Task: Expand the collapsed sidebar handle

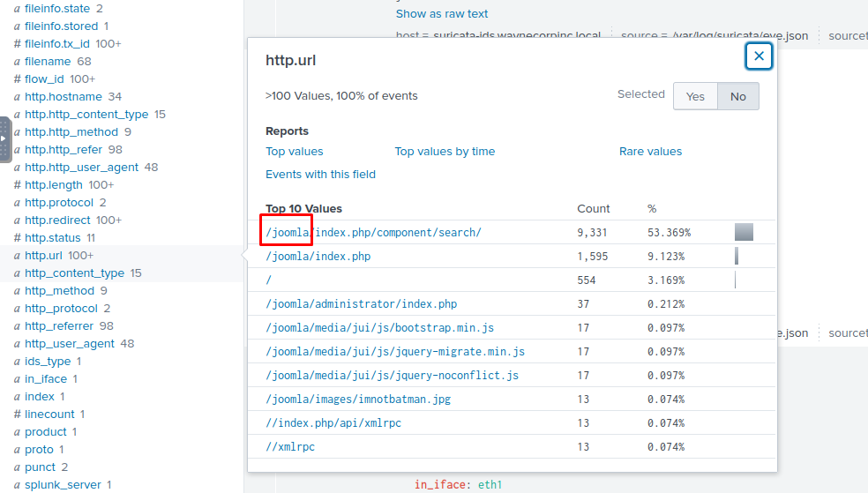Action: (x=5, y=139)
